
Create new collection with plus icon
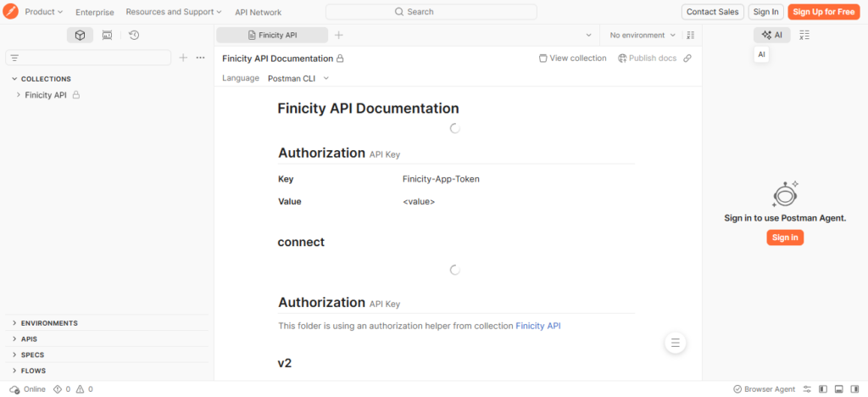(x=183, y=58)
